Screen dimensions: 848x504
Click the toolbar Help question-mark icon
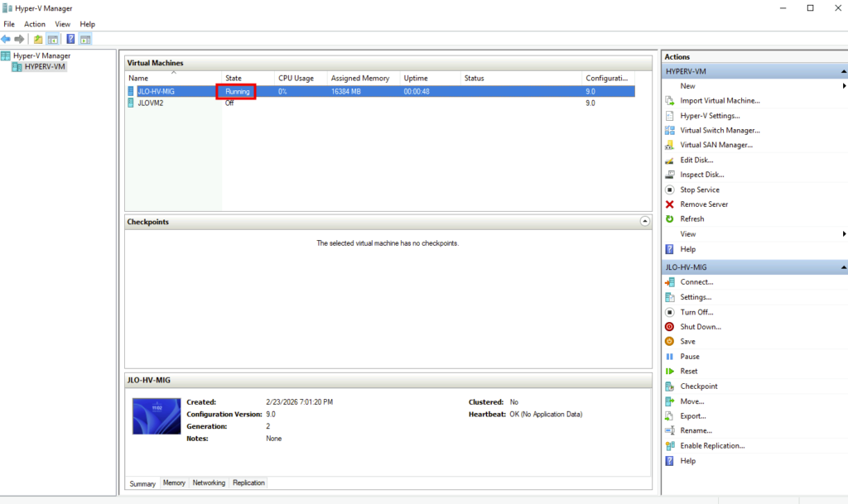coord(70,39)
